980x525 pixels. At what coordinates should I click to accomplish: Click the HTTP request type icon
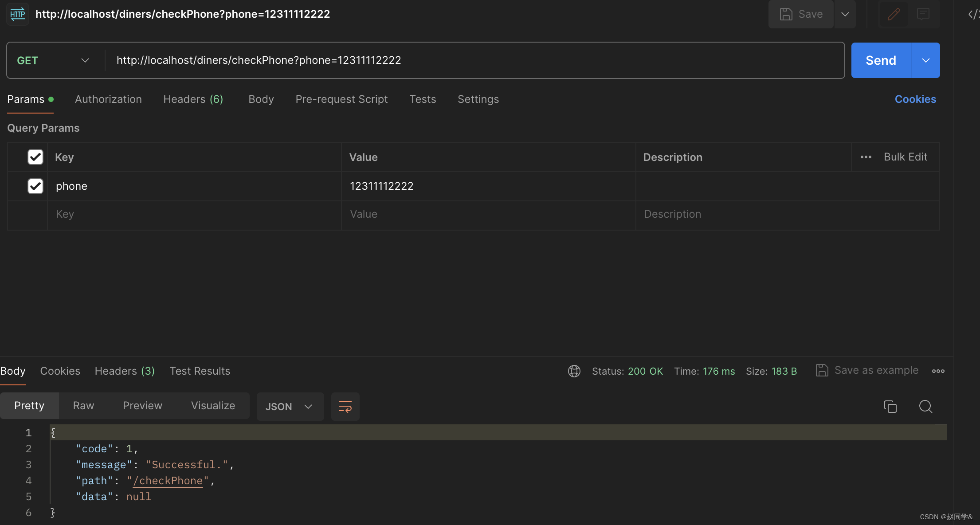(18, 14)
